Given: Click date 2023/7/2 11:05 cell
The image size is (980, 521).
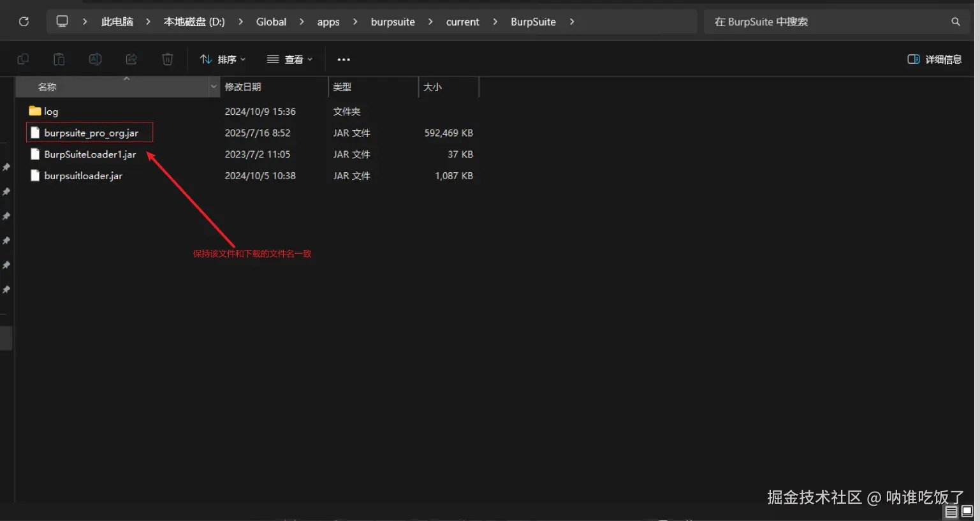Looking at the screenshot, I should tap(258, 154).
